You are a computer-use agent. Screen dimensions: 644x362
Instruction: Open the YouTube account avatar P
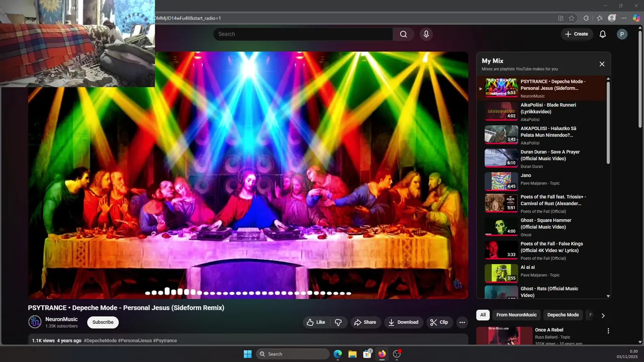622,34
